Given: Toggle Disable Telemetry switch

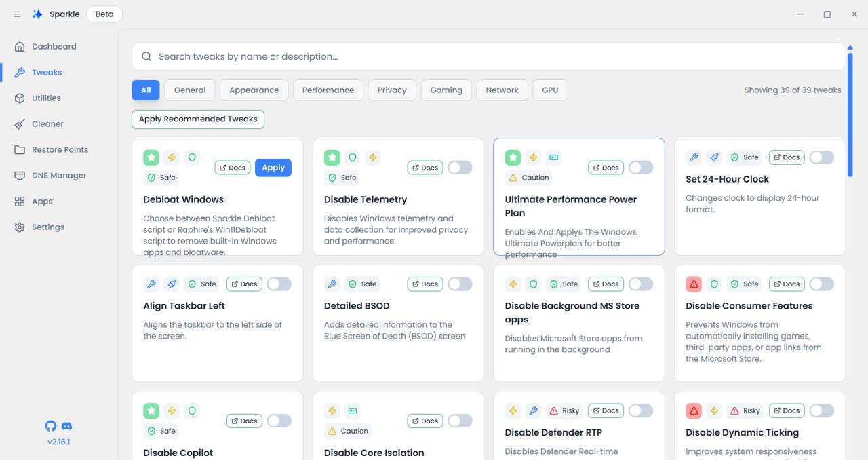Looking at the screenshot, I should pyautogui.click(x=460, y=168).
